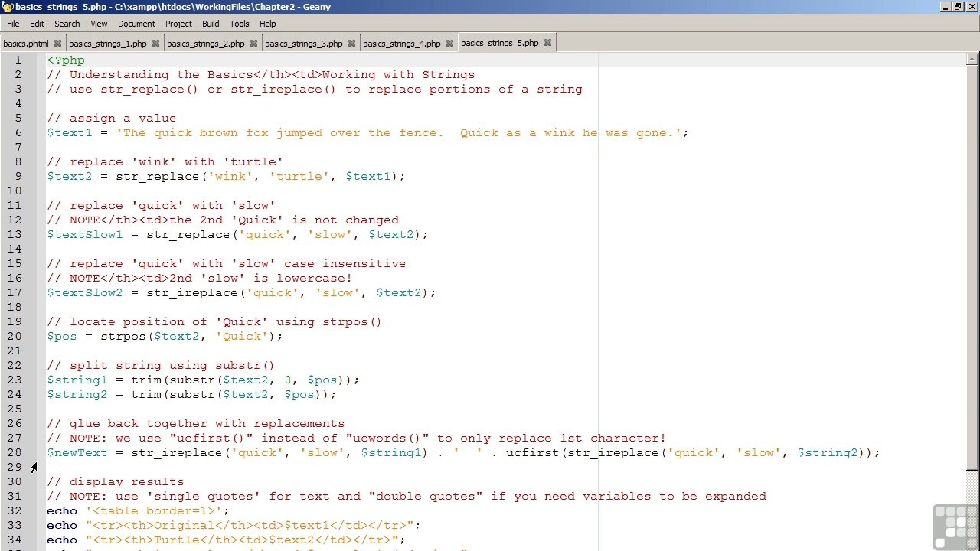This screenshot has width=980, height=551.
Task: Click the comment '// locate position of 'Quick' using strpos()'
Action: tap(214, 322)
